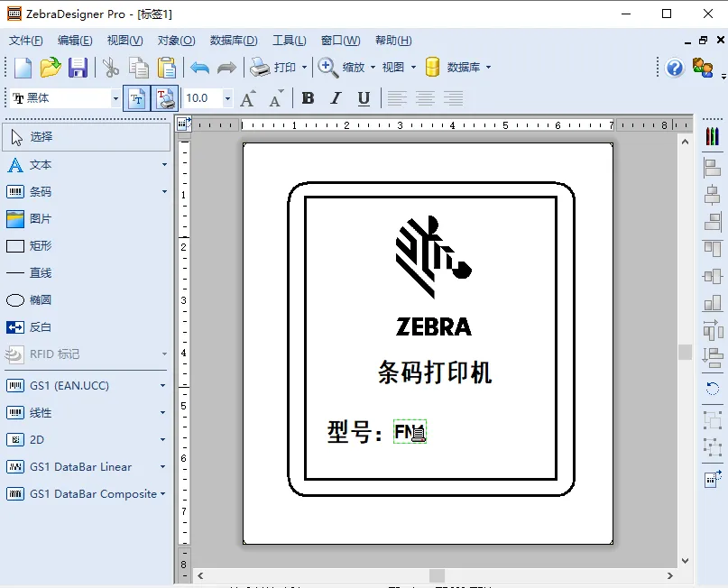Toggle Italic formatting
The image size is (728, 588).
pos(336,98)
